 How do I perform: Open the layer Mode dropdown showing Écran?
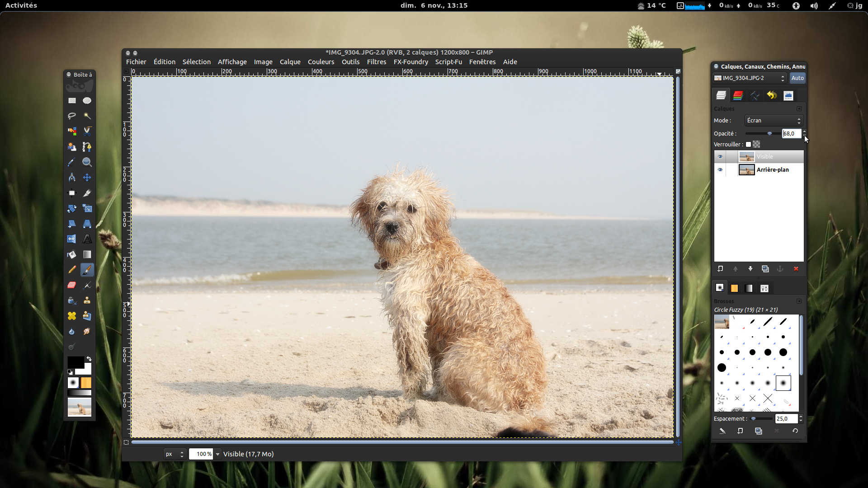click(x=774, y=121)
